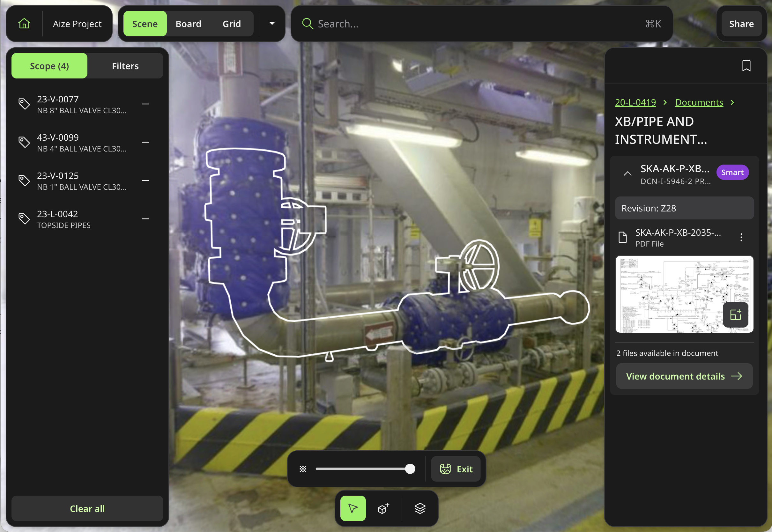Clear all scope items
772x532 pixels.
pos(87,508)
